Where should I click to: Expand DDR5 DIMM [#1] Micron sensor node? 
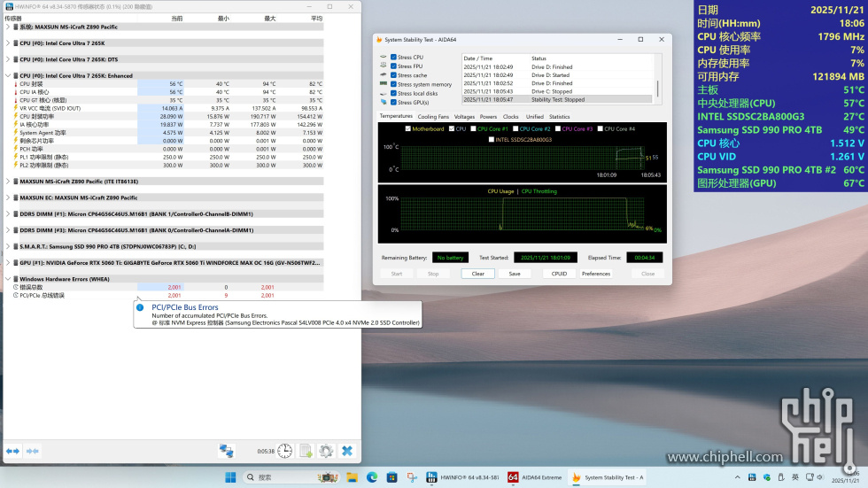(x=8, y=213)
